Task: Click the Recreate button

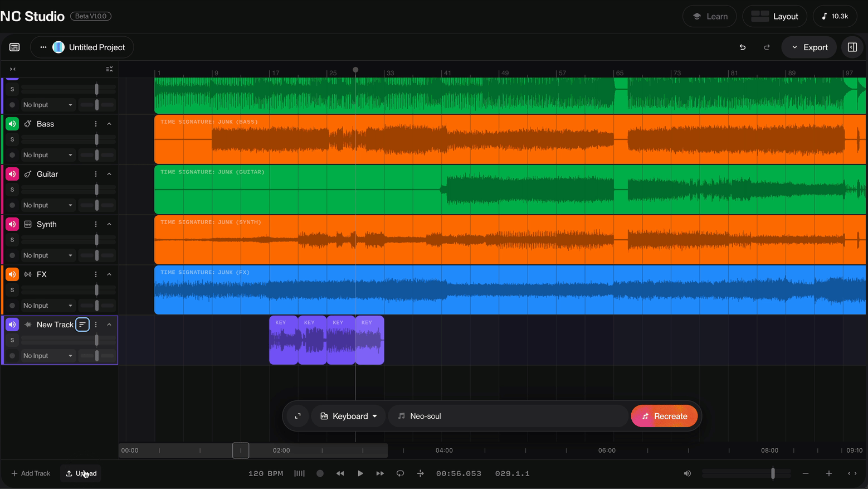Action: (x=664, y=416)
